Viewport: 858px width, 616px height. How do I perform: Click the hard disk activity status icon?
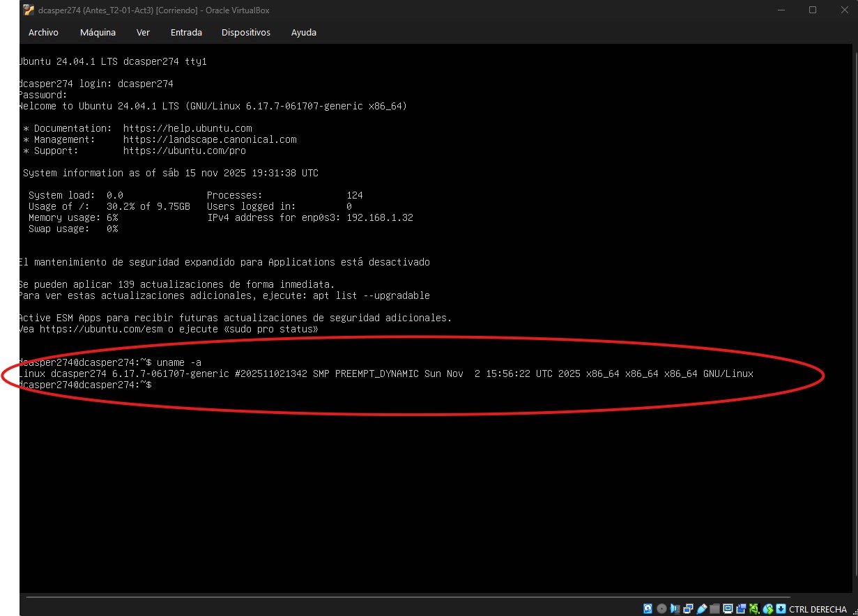coord(648,608)
